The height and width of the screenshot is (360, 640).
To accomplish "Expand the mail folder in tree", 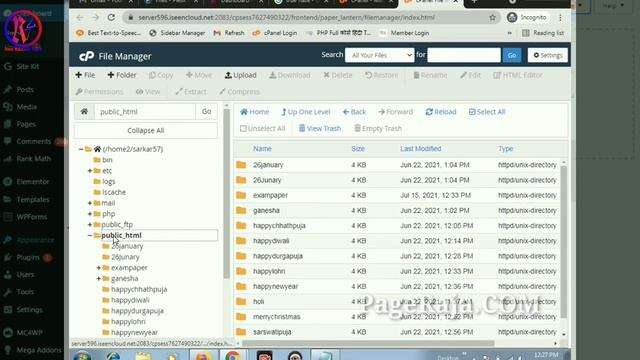I will click(90, 203).
